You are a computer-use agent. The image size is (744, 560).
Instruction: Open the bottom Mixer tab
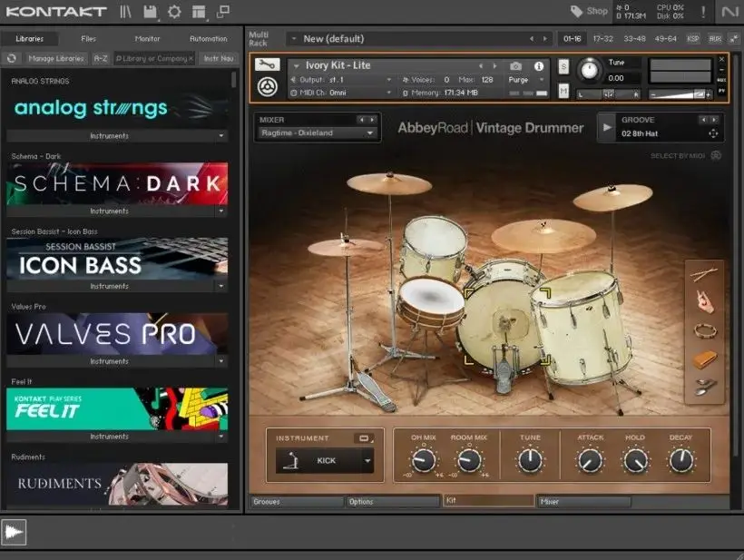[x=583, y=502]
